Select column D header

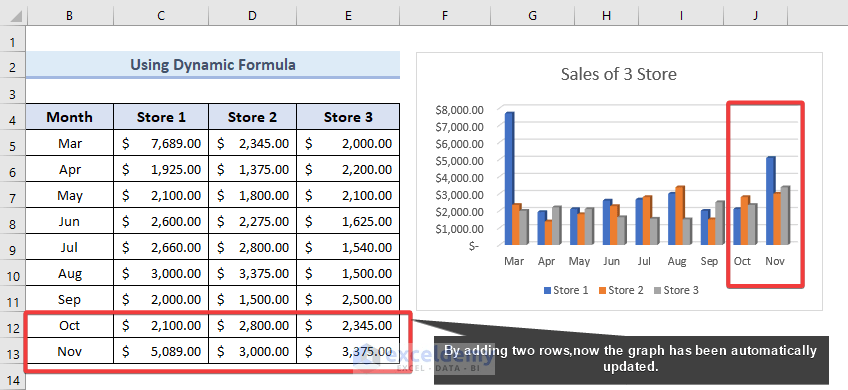(253, 16)
